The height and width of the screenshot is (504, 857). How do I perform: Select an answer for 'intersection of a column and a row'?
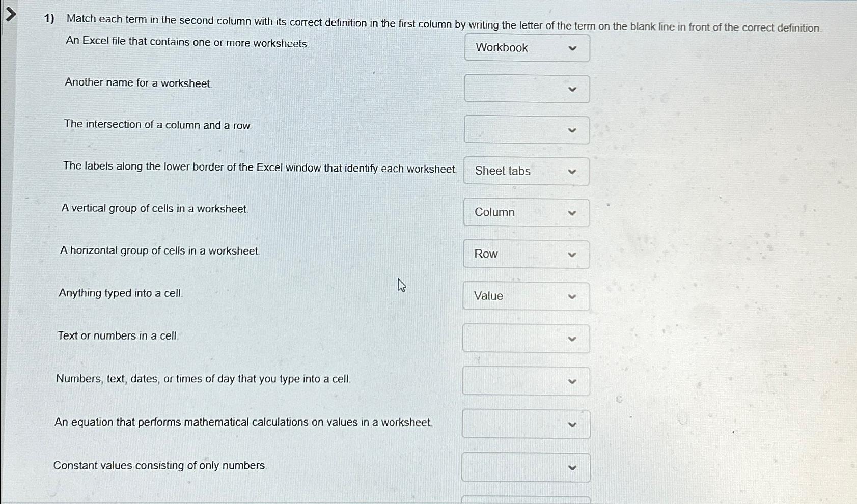[x=527, y=130]
